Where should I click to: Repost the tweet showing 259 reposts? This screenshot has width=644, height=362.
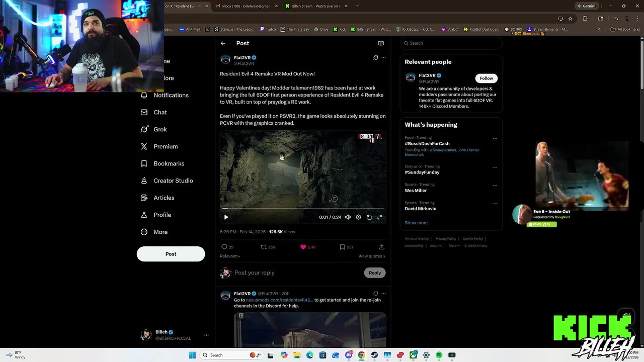pyautogui.click(x=263, y=247)
